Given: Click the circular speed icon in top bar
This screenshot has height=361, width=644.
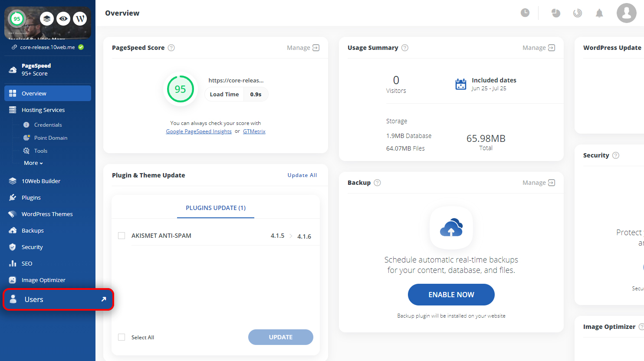Looking at the screenshot, I should [577, 13].
